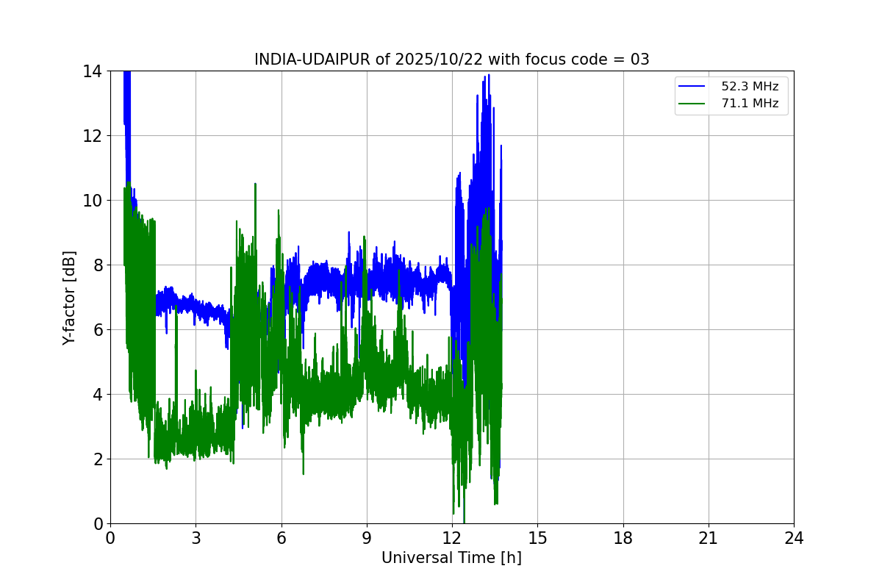Image resolution: width=882 pixels, height=588 pixels.
Task: Click x-axis tick label 12
Action: 452,538
